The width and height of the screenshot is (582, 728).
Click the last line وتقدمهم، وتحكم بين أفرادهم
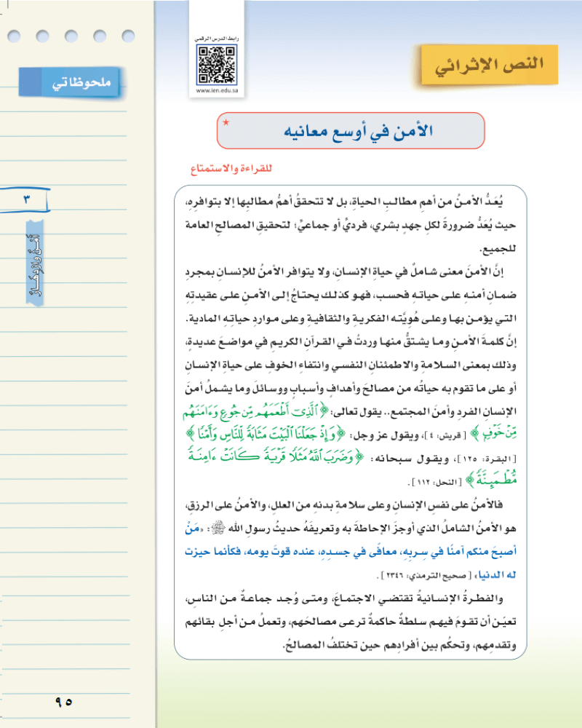pos(399,645)
